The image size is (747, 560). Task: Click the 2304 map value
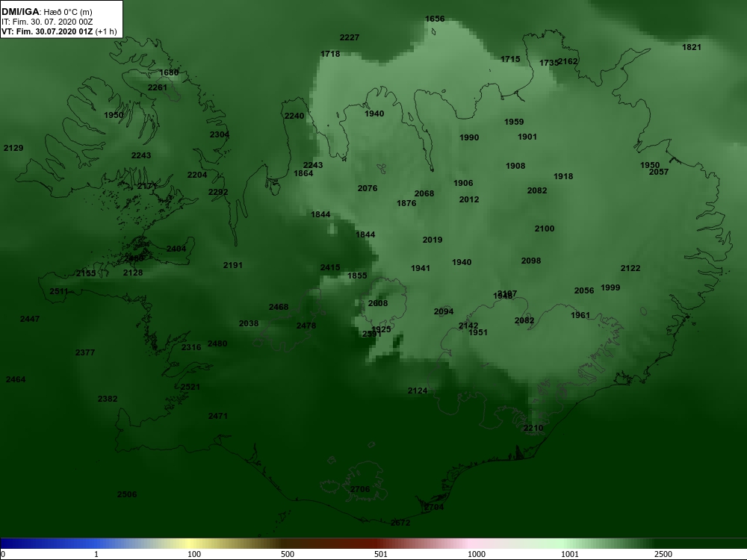[x=219, y=134]
